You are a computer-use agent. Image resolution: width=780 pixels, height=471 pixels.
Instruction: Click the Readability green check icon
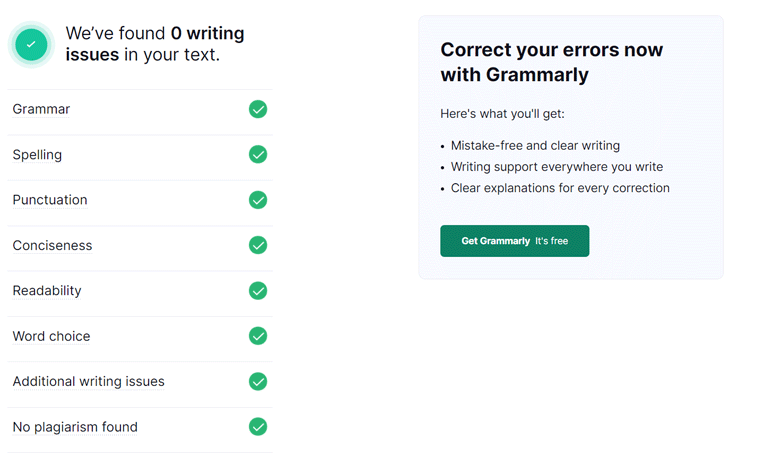258,291
